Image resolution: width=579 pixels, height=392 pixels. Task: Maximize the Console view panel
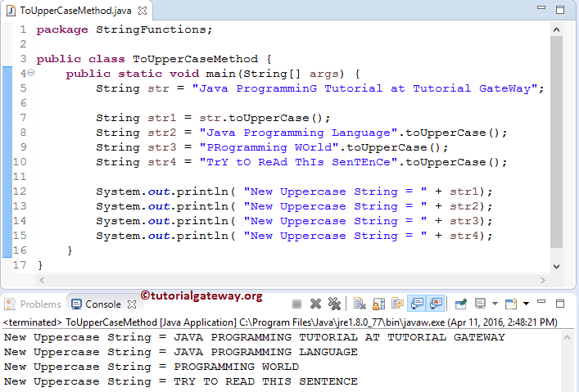tap(560, 304)
